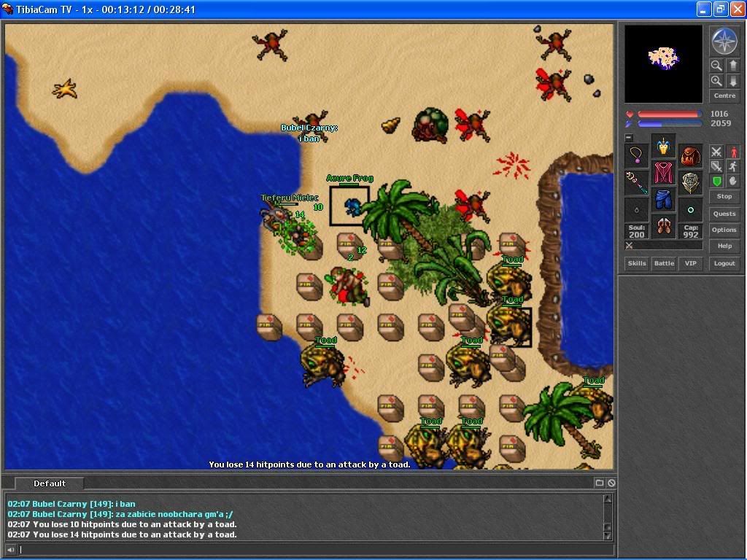Open the Battle list
Screen dimensions: 747x560
[x=664, y=263]
